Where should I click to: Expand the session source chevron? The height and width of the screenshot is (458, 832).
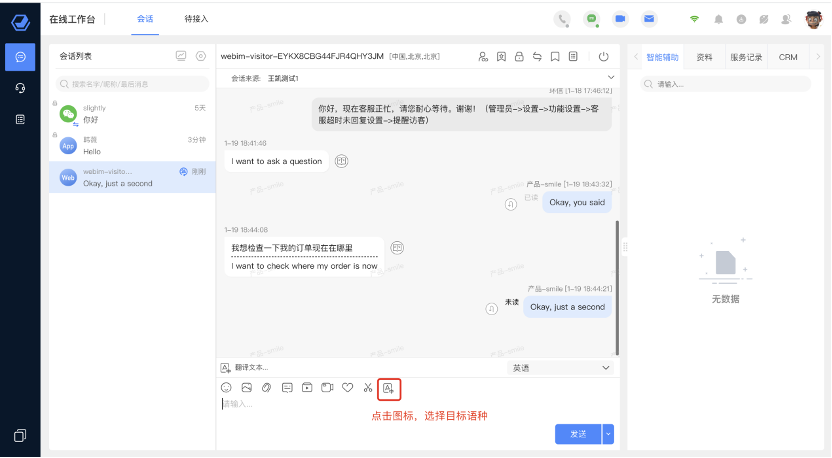pyautogui.click(x=611, y=77)
